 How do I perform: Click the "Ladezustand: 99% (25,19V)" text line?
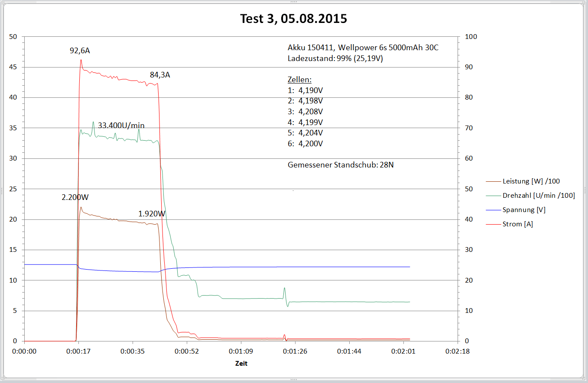click(x=335, y=58)
